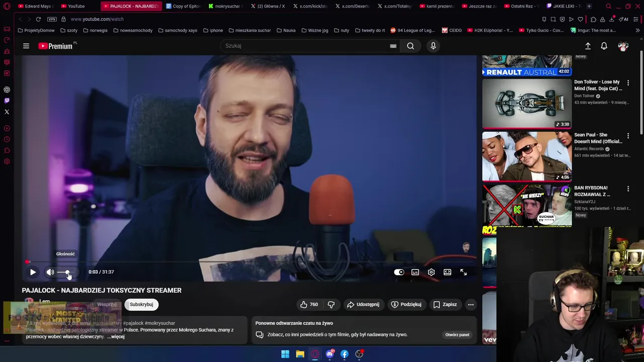Seek on the video progress bar
The height and width of the screenshot is (362, 644).
249,262
